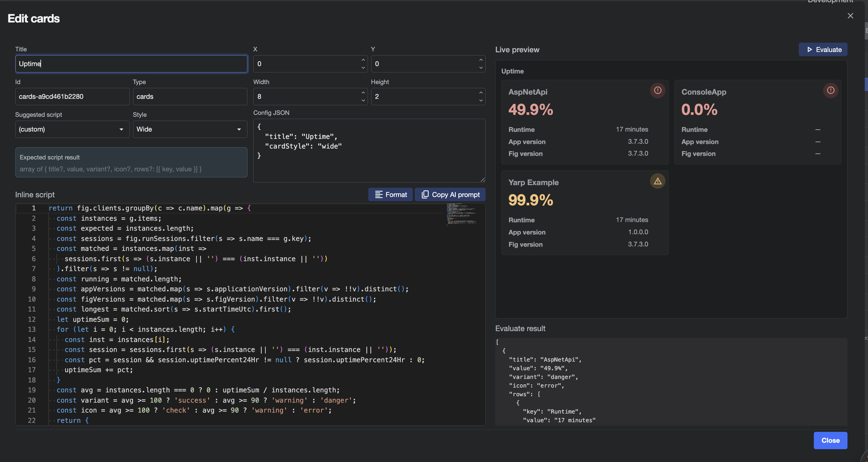This screenshot has height=462, width=868.
Task: Decrement the X value stepper down arrow
Action: [x=363, y=68]
